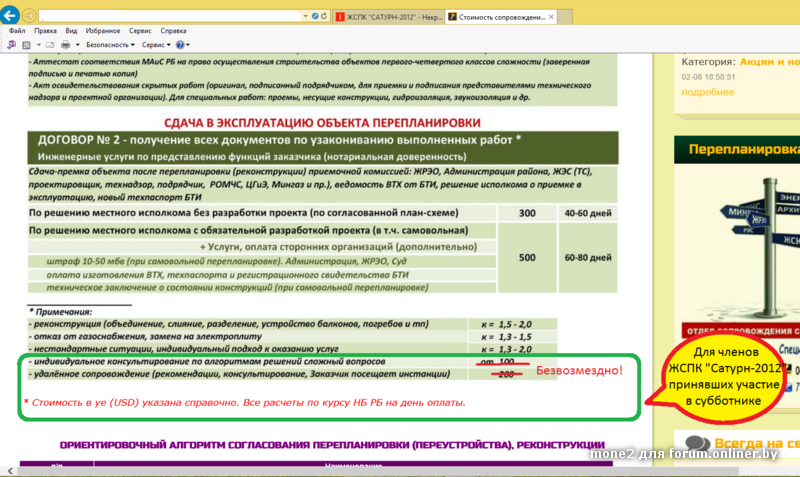Click the реконструкция (объединение, слияние...) note

point(229,324)
